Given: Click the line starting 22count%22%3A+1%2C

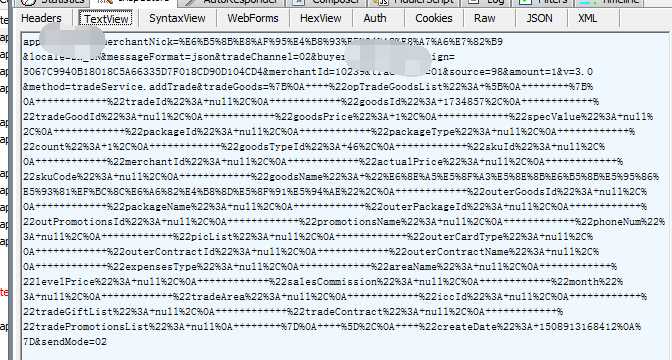Looking at the screenshot, I should coord(314,147).
